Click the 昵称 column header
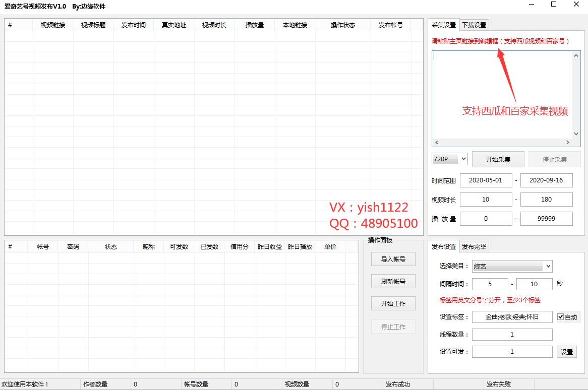Image resolution: width=588 pixels, height=390 pixels. point(149,246)
